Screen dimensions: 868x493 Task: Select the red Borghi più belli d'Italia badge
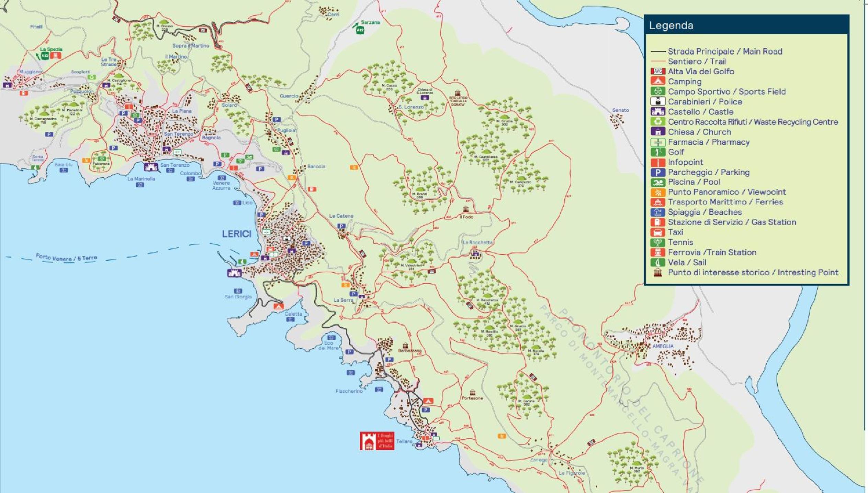377,441
